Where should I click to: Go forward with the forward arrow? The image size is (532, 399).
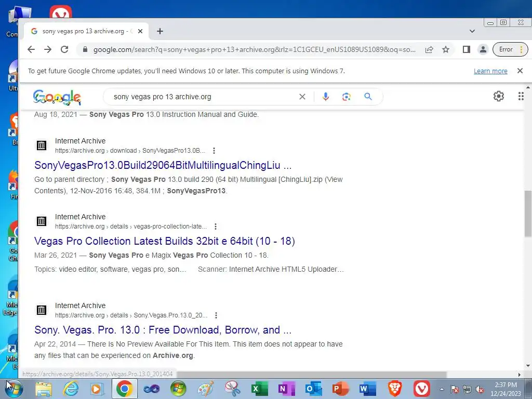pos(48,49)
